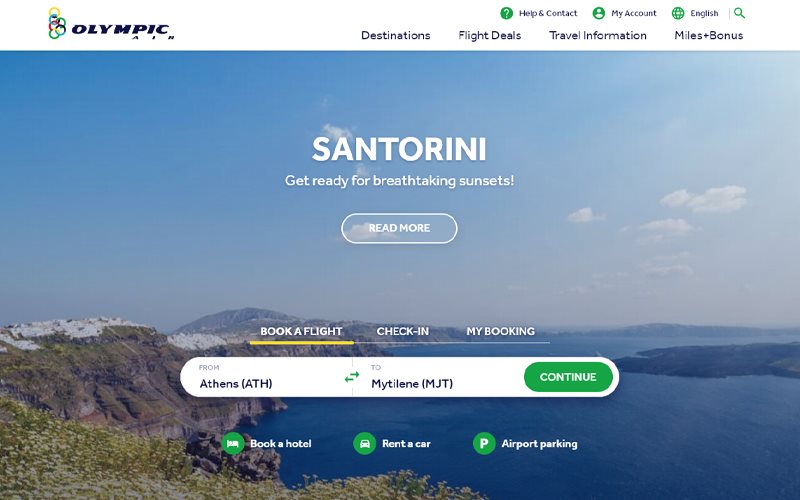This screenshot has width=800, height=500.
Task: Swap origin and destination with arrows icon
Action: coord(352,377)
